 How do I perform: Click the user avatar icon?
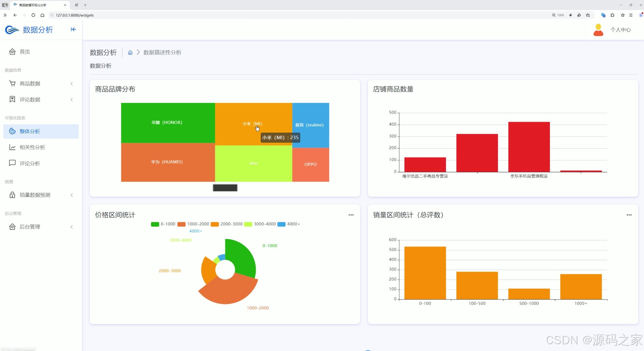click(598, 30)
